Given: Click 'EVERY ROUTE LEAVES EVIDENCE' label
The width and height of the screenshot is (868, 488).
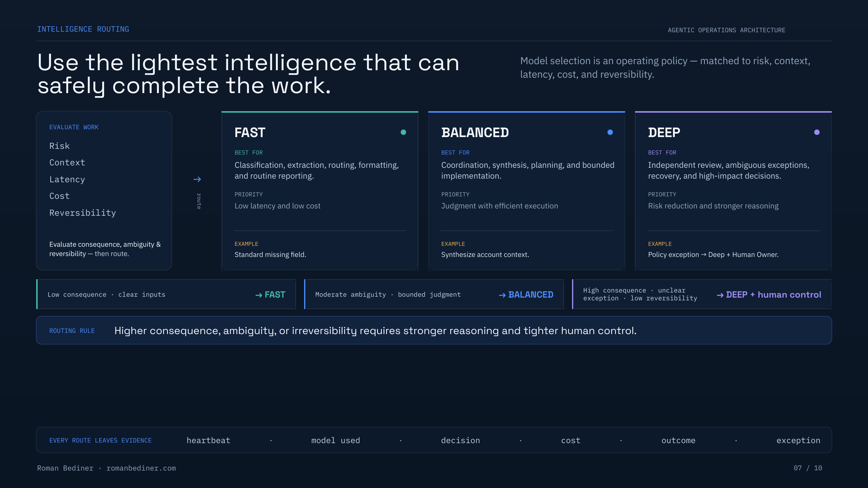Looking at the screenshot, I should coord(100,440).
